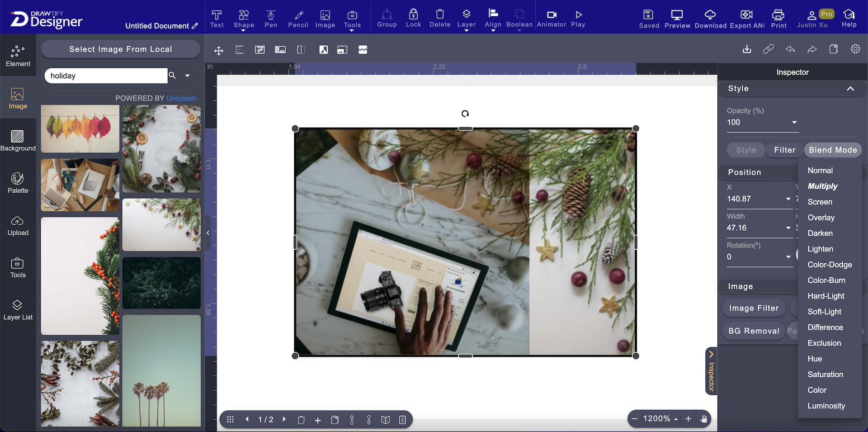Click the search magnifier icon

tap(172, 75)
